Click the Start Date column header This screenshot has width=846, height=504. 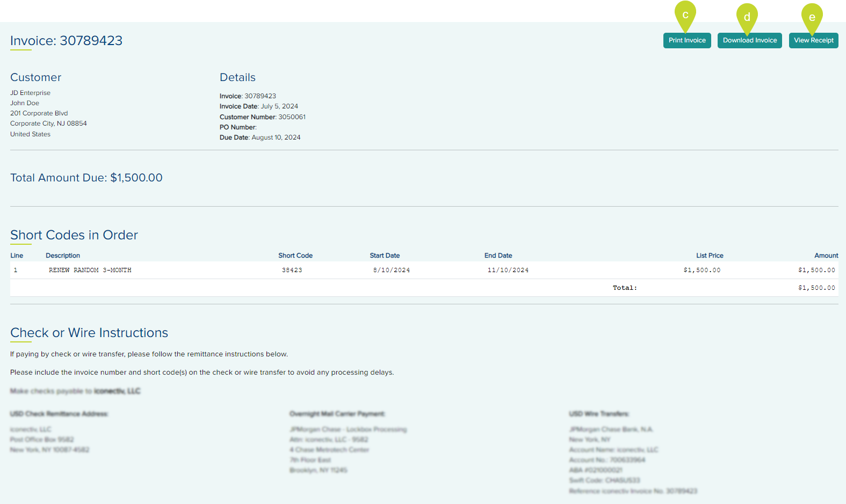pos(384,255)
